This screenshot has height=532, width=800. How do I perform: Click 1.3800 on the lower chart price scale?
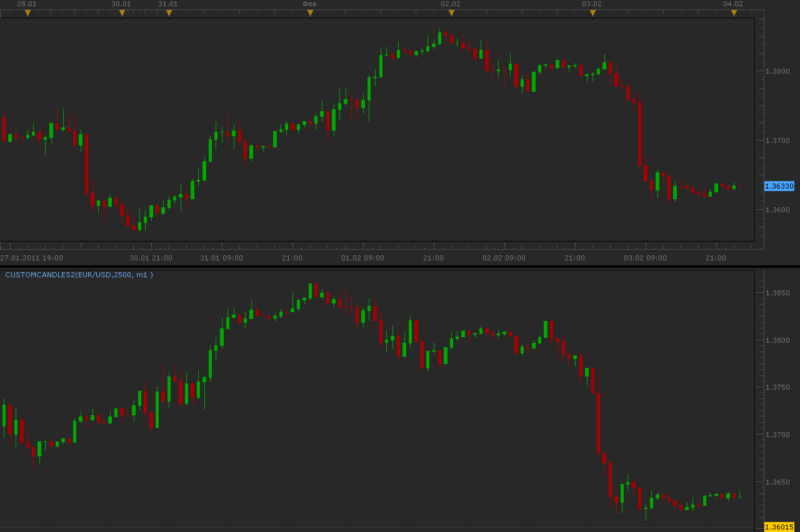(778, 340)
